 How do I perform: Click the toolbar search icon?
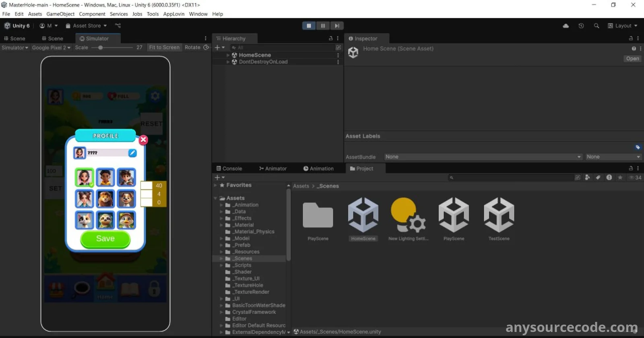coord(597,26)
